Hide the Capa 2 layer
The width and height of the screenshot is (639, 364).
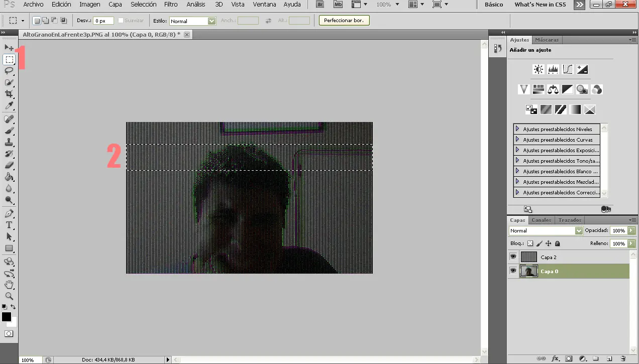[x=513, y=257]
